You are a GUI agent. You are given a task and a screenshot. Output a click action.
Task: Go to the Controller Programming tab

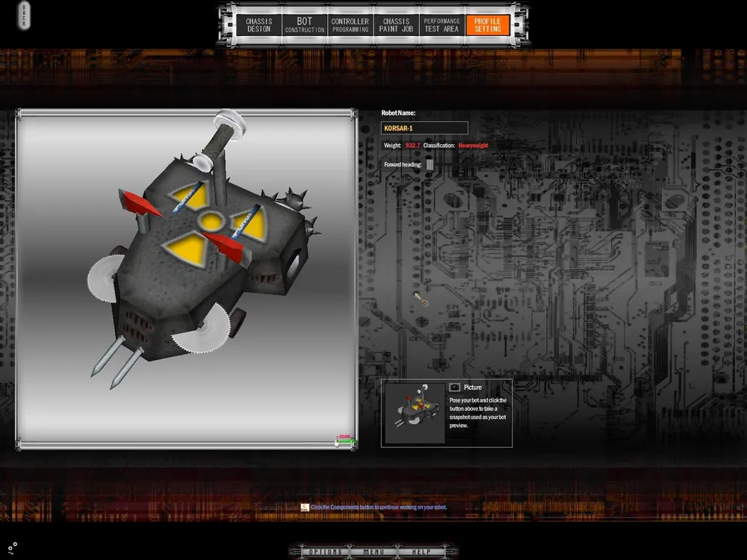tap(350, 25)
